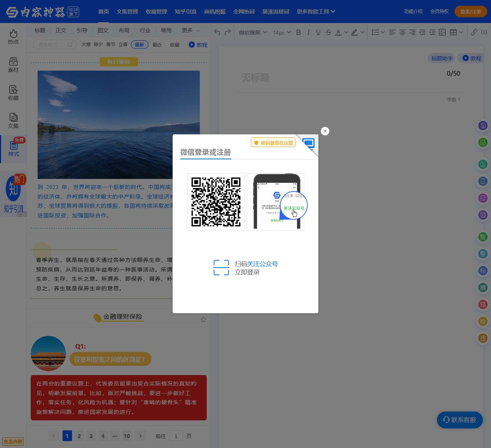This screenshot has width=491, height=448.
Task: Open the 智 smart tool icon
Action: tap(483, 237)
